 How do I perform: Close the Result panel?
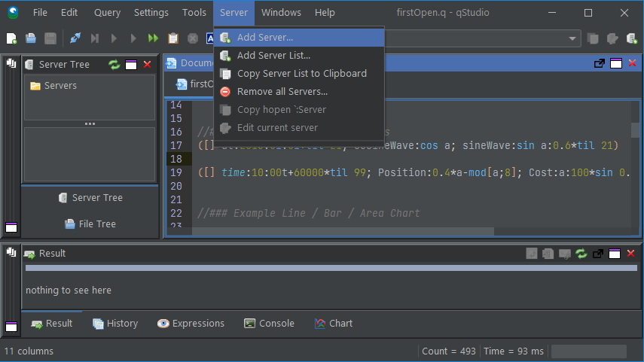(631, 253)
